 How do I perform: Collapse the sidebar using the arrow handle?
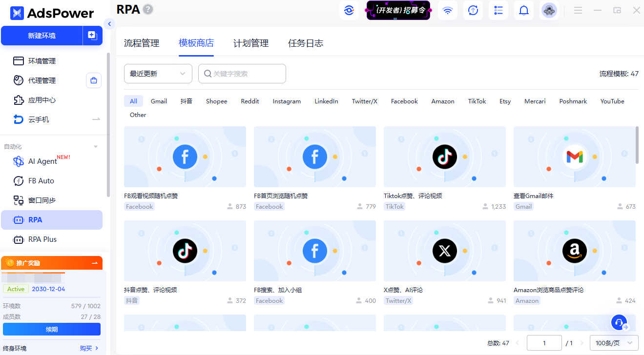click(109, 23)
